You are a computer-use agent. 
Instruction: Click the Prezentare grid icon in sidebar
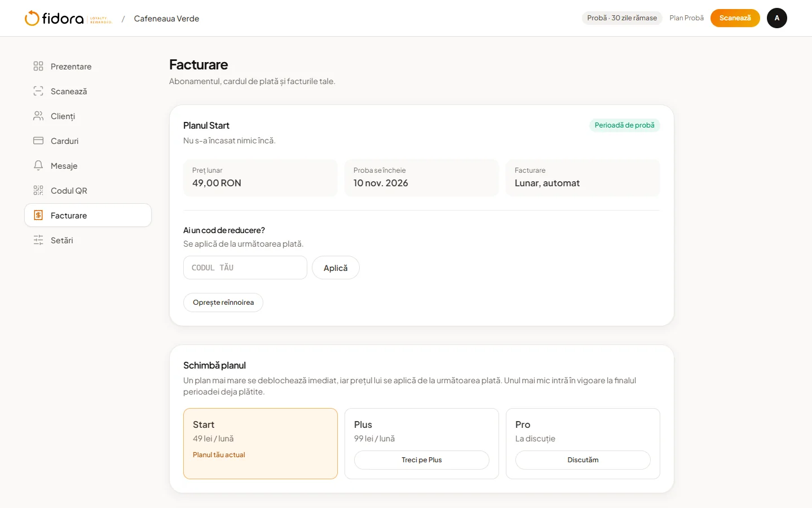point(38,66)
